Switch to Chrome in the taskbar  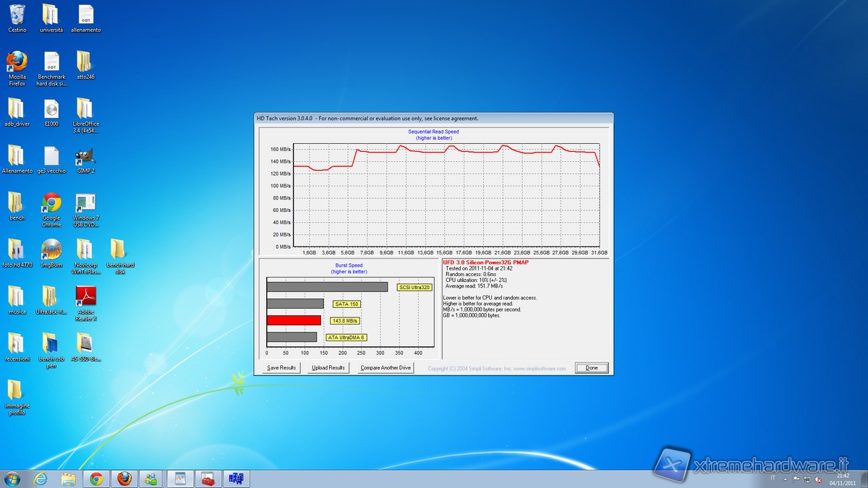[96, 479]
